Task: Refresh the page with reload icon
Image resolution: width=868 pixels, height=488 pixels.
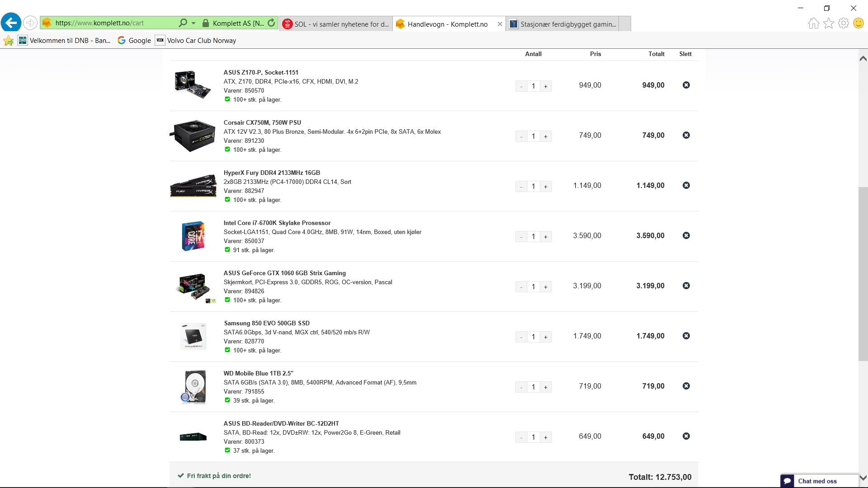Action: pos(271,23)
